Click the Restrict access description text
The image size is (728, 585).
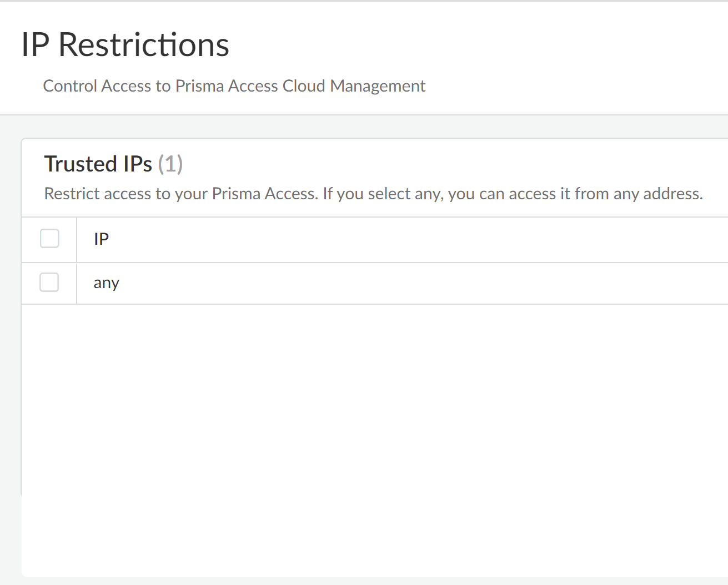(x=373, y=194)
